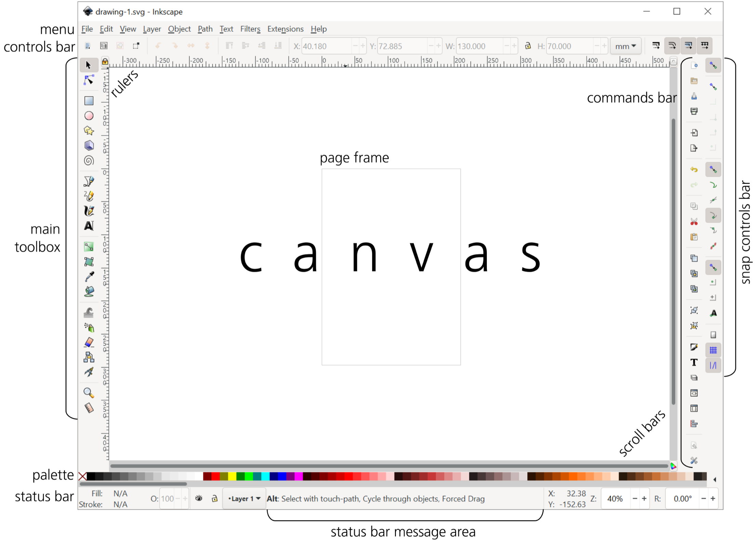Open the Extensions menu
Viewport: 756px width, 541px height.
pos(285,29)
